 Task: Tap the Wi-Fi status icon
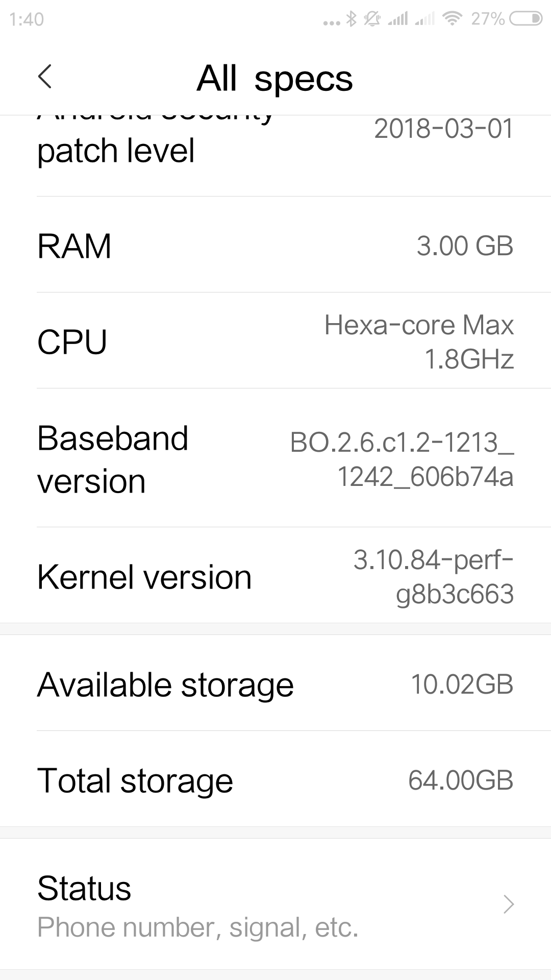[x=452, y=19]
